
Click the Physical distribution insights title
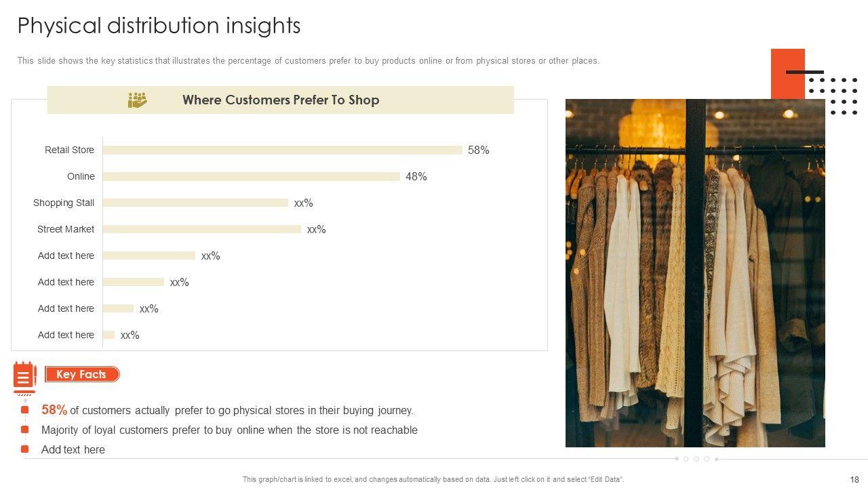159,26
